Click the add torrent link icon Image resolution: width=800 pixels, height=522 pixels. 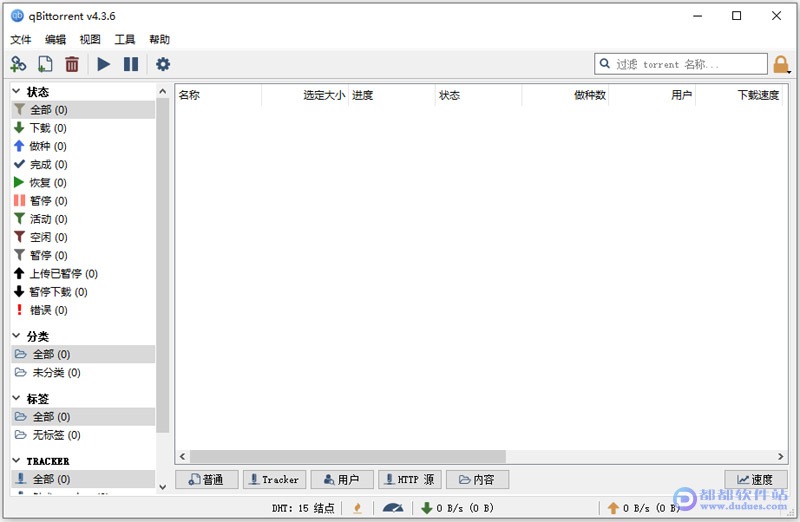18,64
